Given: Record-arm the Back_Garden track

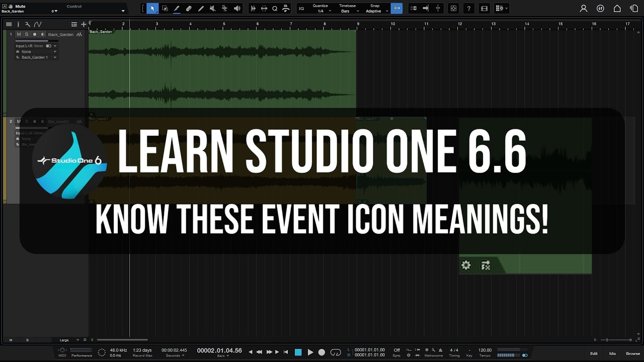Looking at the screenshot, I should coord(35,34).
